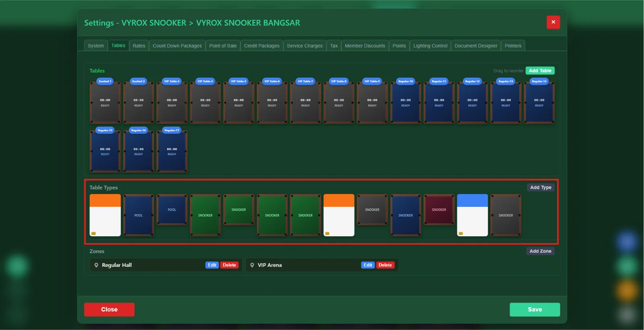Select the Sunbed 2 table tile

(138, 102)
